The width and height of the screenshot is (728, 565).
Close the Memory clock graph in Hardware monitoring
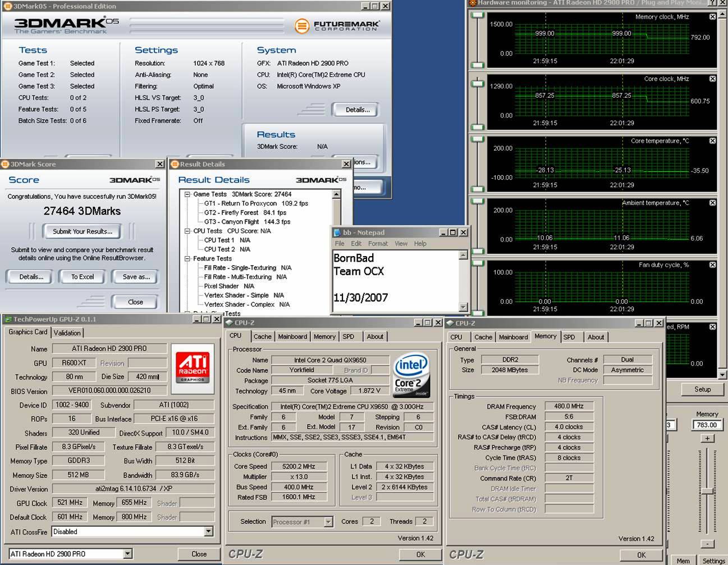(x=712, y=17)
